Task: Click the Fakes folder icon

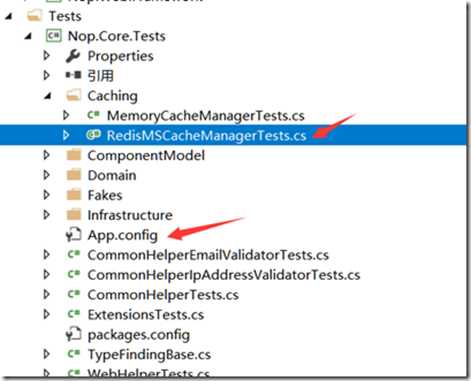Action: (74, 195)
